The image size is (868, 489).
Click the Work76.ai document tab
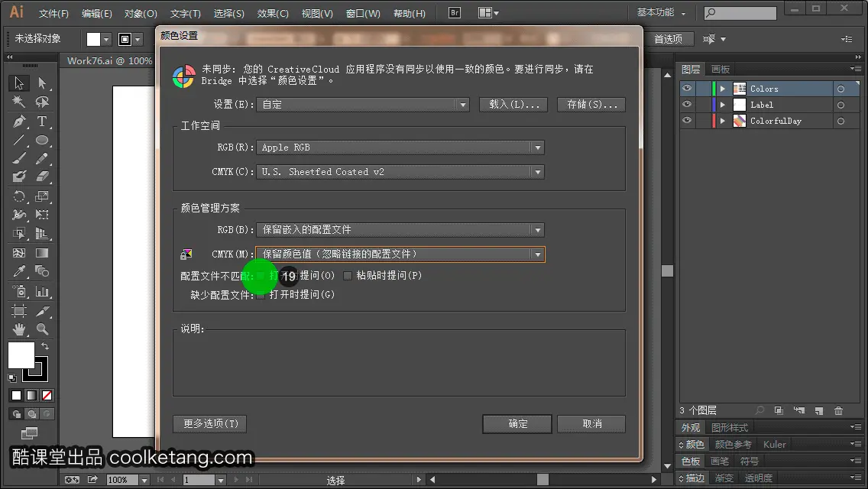(x=109, y=61)
